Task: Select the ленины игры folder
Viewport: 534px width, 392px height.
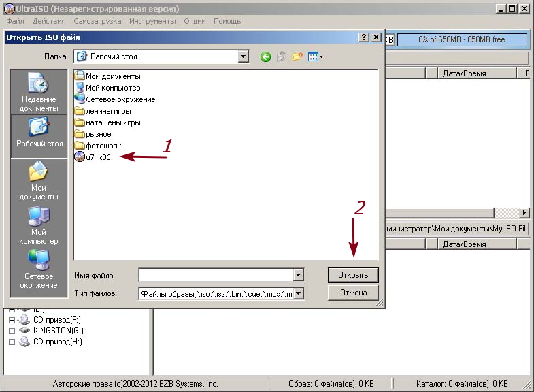Action: coord(103,111)
